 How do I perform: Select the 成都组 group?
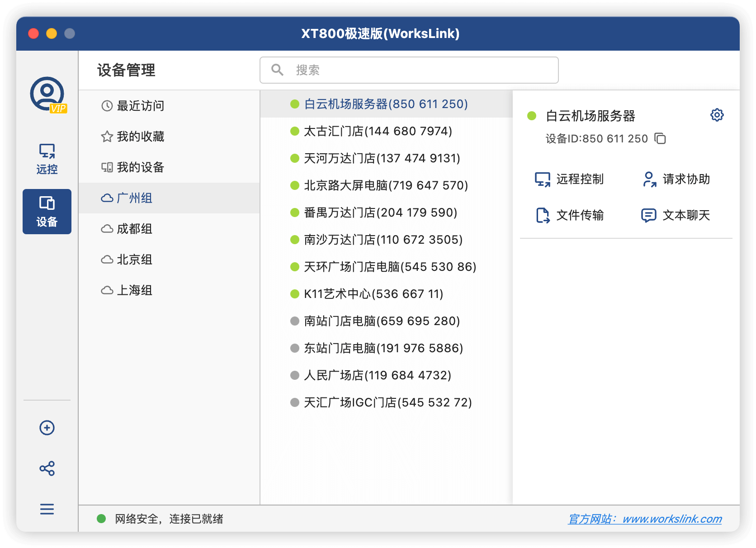169,229
